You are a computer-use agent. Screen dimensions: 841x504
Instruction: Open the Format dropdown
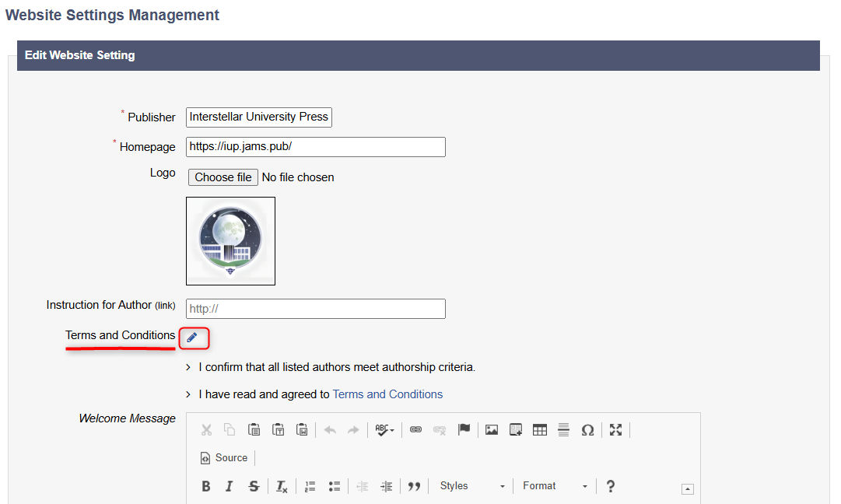555,486
